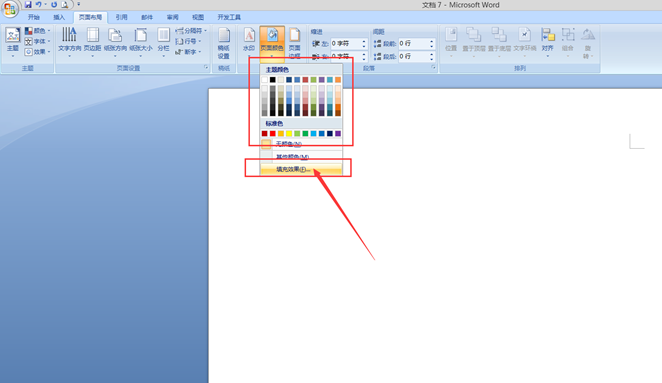Pick black theme color swatch

coord(273,80)
